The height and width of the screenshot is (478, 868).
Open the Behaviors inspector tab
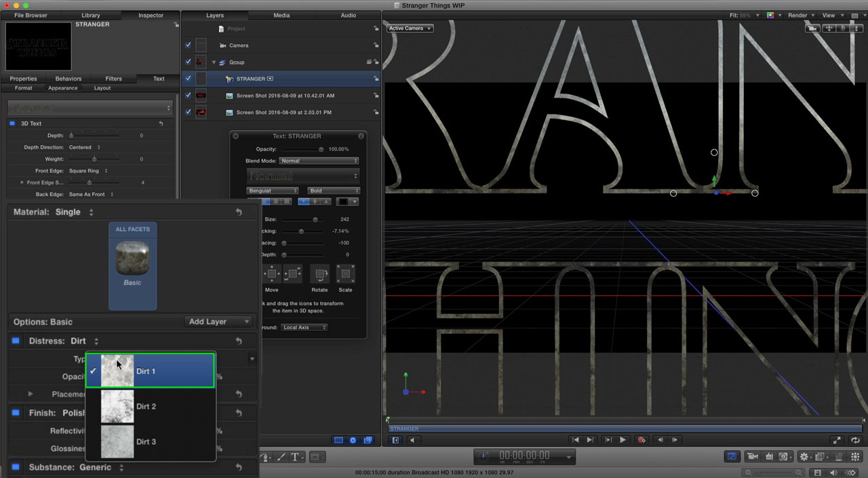(68, 79)
